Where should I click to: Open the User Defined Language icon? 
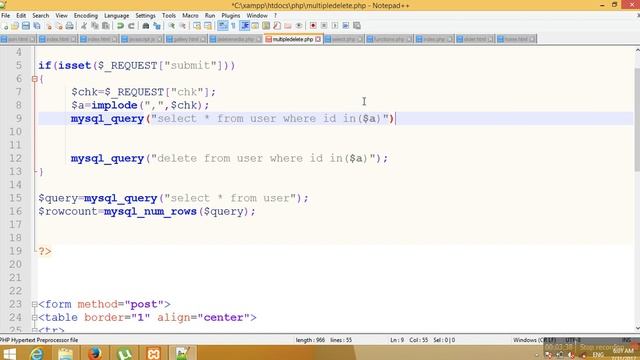[255, 26]
